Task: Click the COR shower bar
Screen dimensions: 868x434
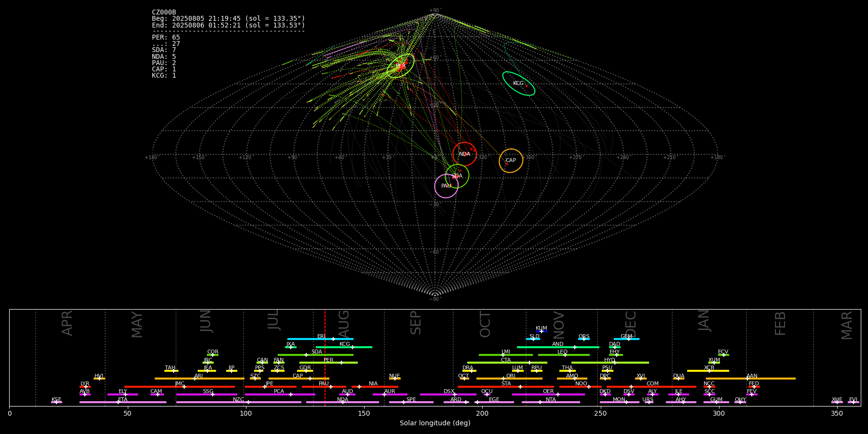Action: click(213, 355)
